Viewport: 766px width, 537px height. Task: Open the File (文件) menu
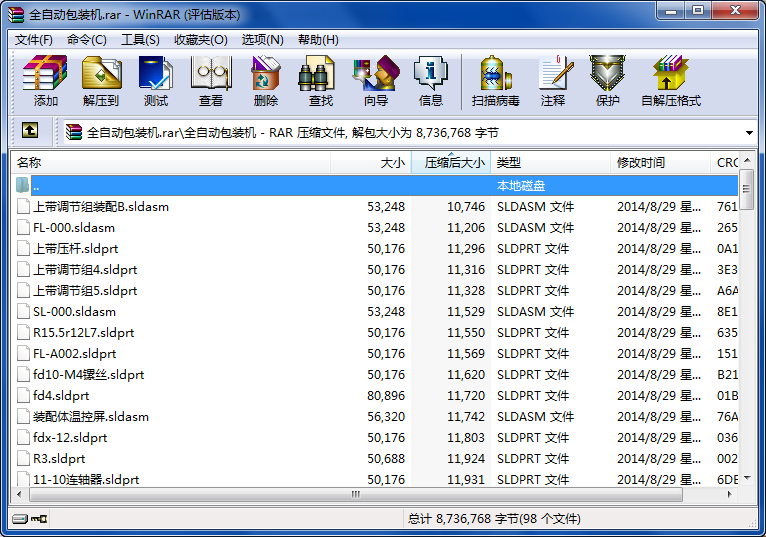33,40
